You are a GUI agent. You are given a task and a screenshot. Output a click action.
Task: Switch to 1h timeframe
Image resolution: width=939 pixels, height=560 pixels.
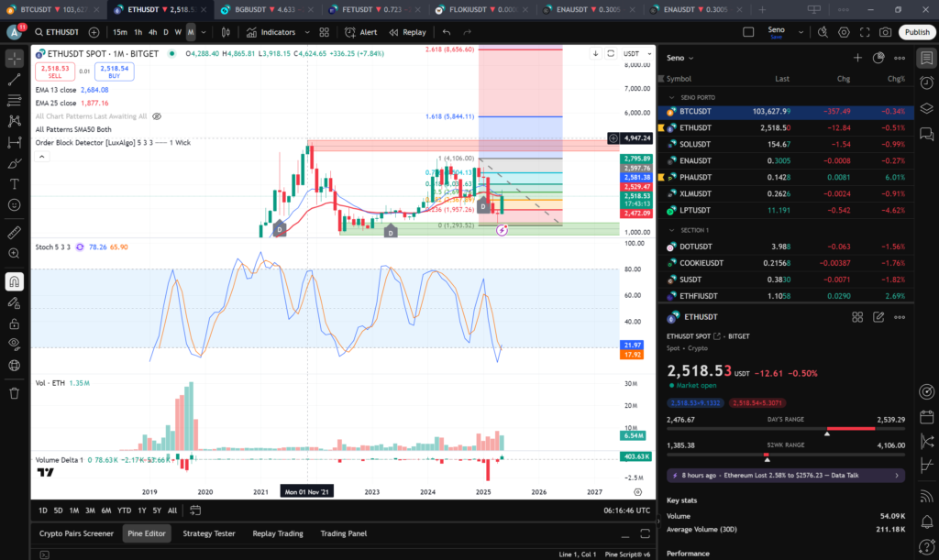point(138,32)
